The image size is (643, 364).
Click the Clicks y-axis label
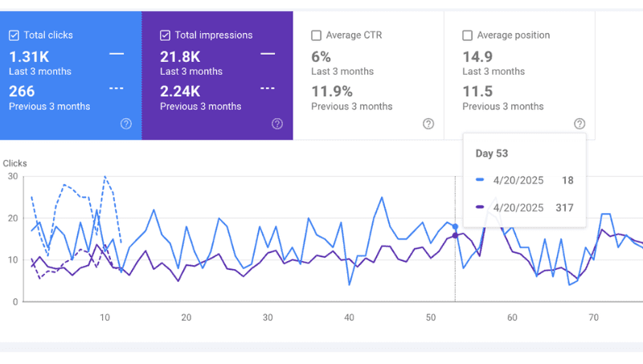(14, 163)
